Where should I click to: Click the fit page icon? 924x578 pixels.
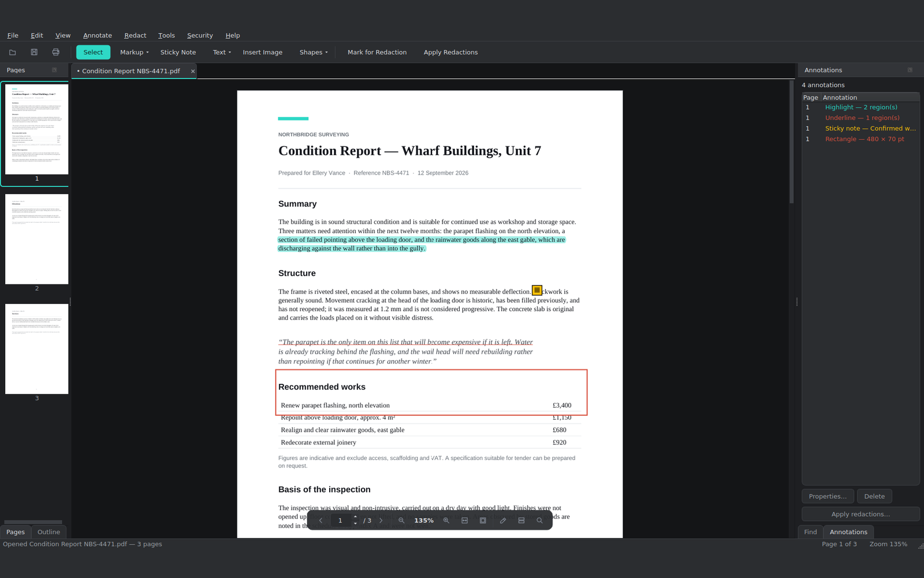coord(483,521)
